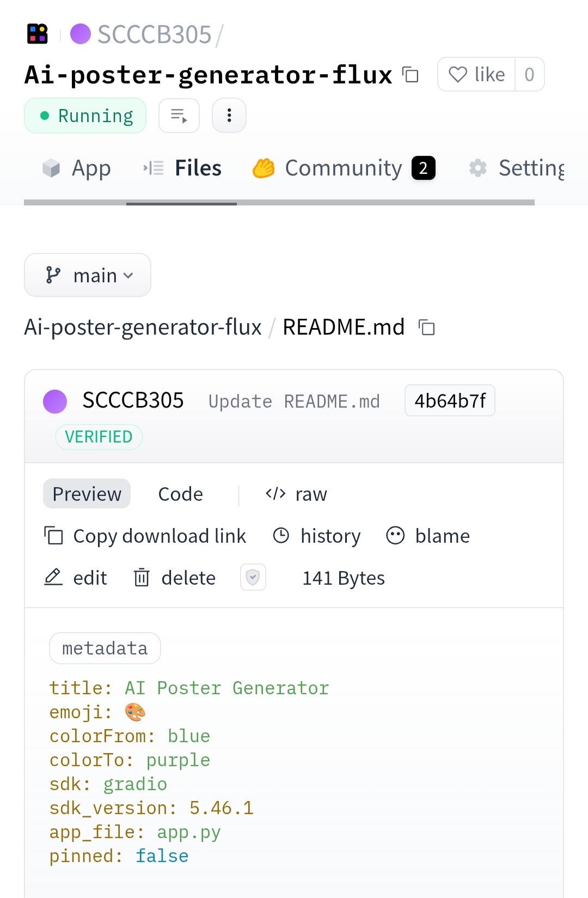
Task: Click text 'title: AI Poster Generator'
Action: pos(189,688)
